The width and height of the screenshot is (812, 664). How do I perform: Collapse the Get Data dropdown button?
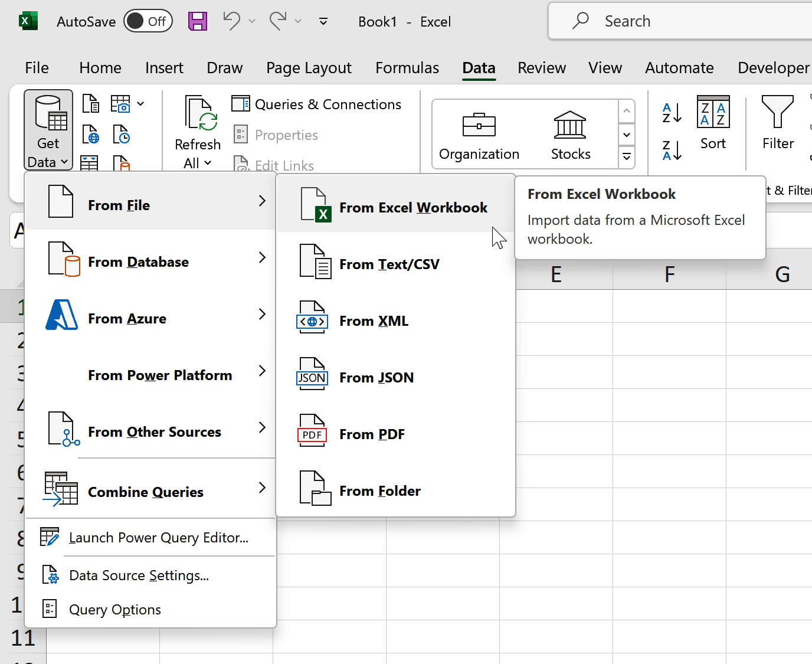[48, 130]
